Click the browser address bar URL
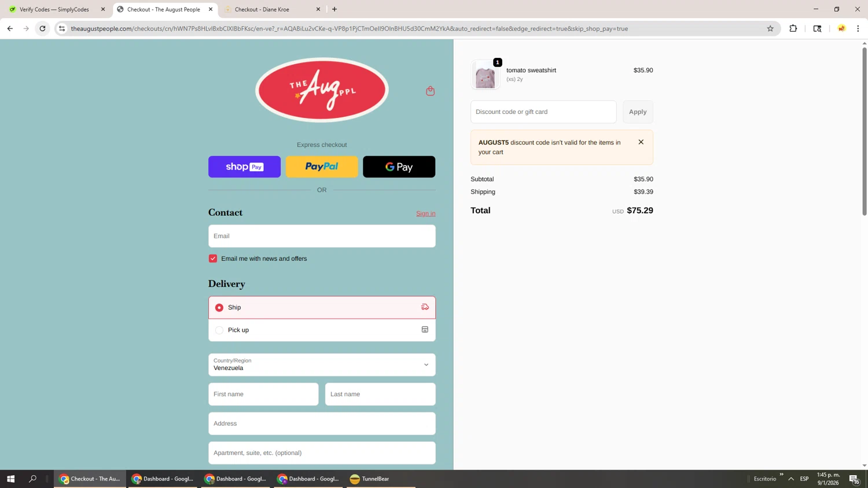This screenshot has height=488, width=868. pyautogui.click(x=350, y=28)
